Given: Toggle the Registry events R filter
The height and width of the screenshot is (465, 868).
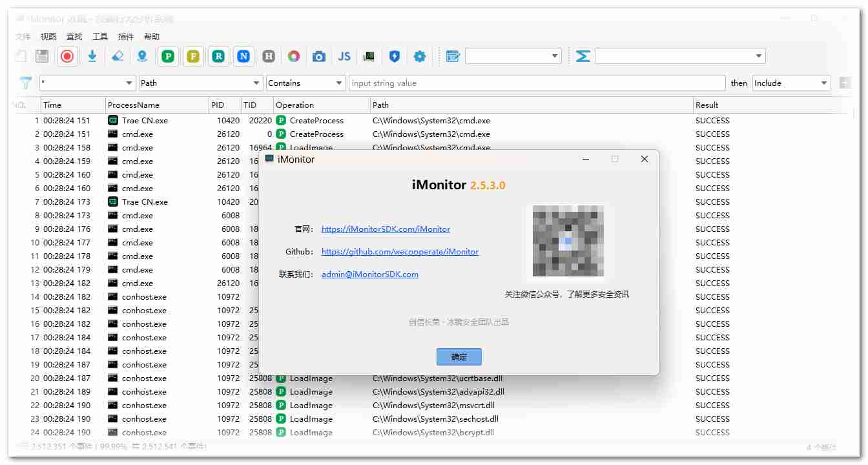Looking at the screenshot, I should click(218, 56).
